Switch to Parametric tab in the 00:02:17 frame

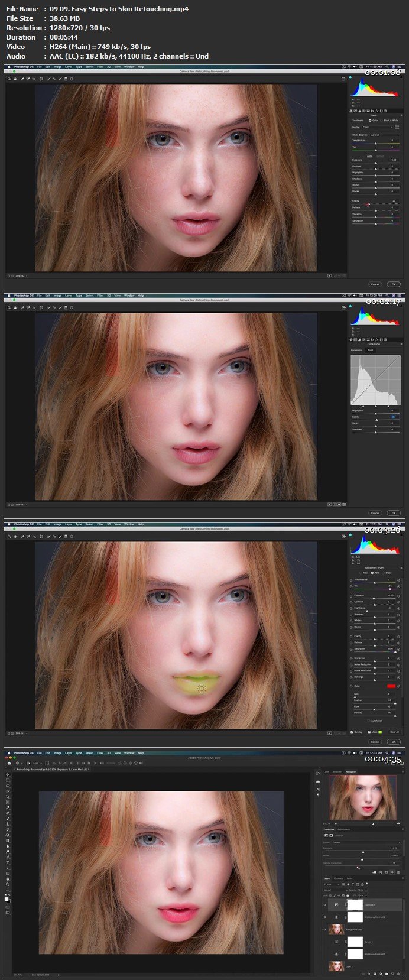[357, 350]
